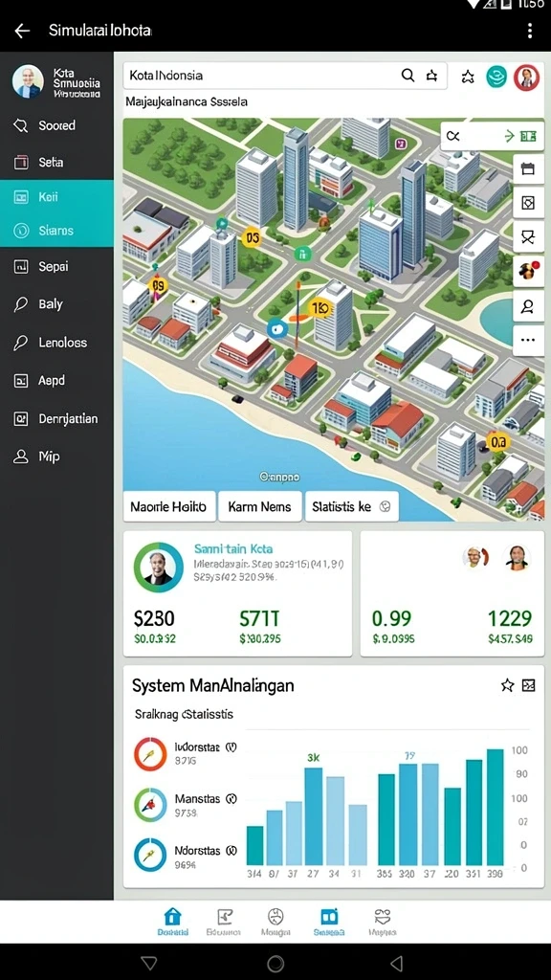Tap the Android home circle button

(x=275, y=963)
